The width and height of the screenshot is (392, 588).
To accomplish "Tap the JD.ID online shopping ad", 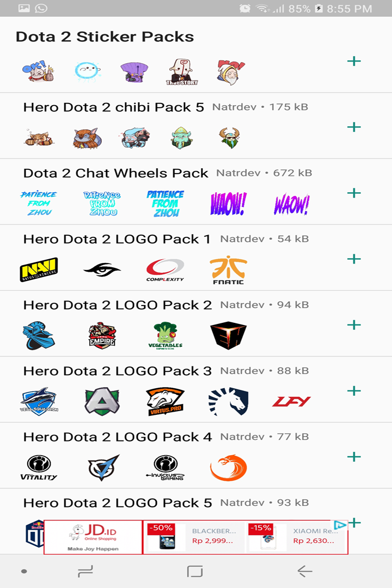I will [93, 537].
